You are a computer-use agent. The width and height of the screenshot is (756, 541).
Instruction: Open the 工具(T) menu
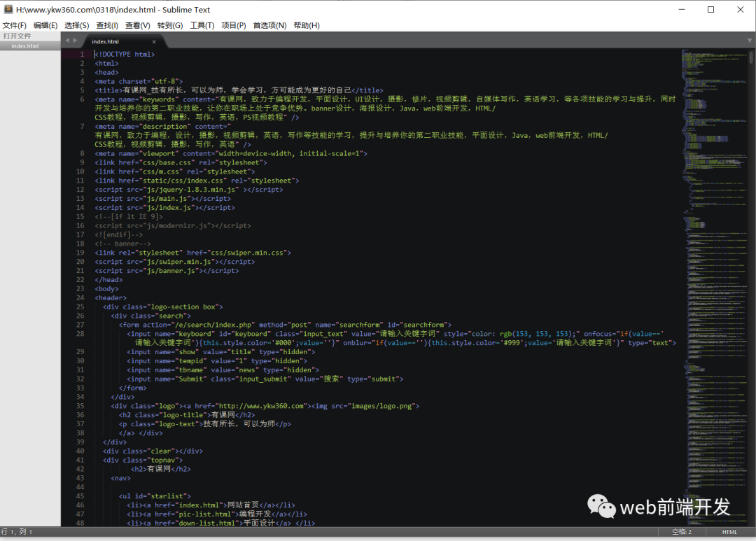tap(202, 25)
